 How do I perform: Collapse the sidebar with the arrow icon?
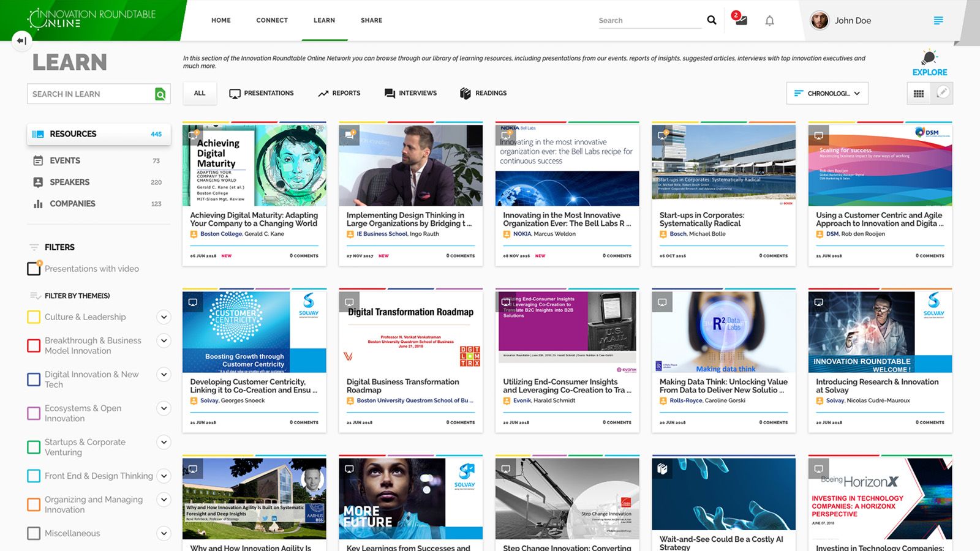click(x=21, y=40)
